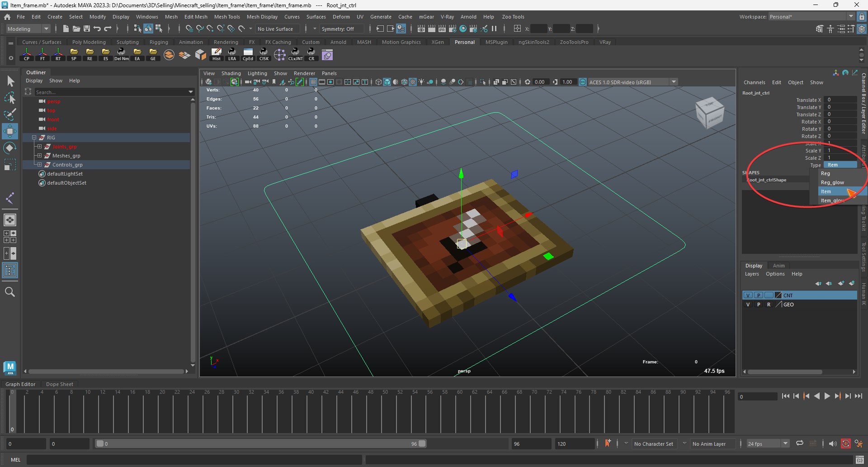Viewport: 868px width, 467px height.
Task: Open the Modeling menu set dropdown
Action: click(28, 29)
